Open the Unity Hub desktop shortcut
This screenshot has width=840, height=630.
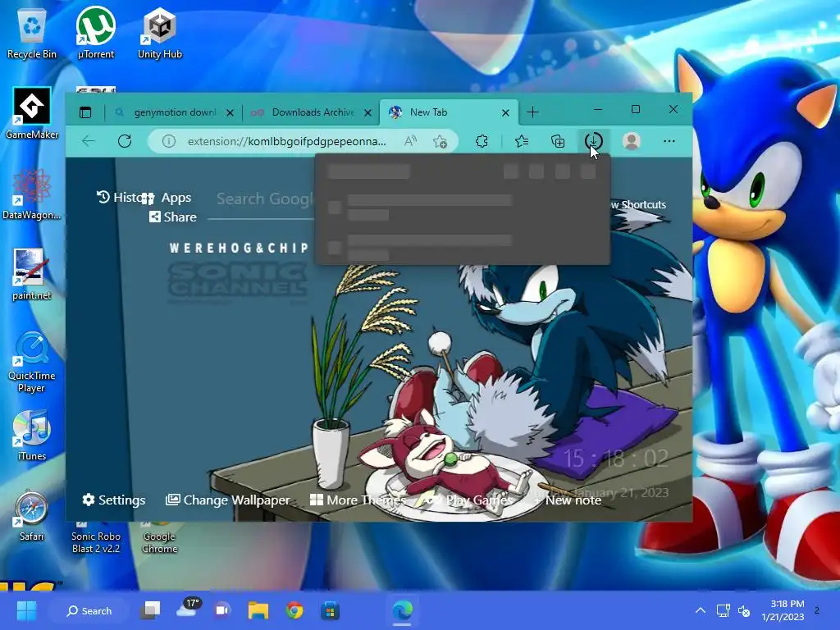tap(160, 33)
